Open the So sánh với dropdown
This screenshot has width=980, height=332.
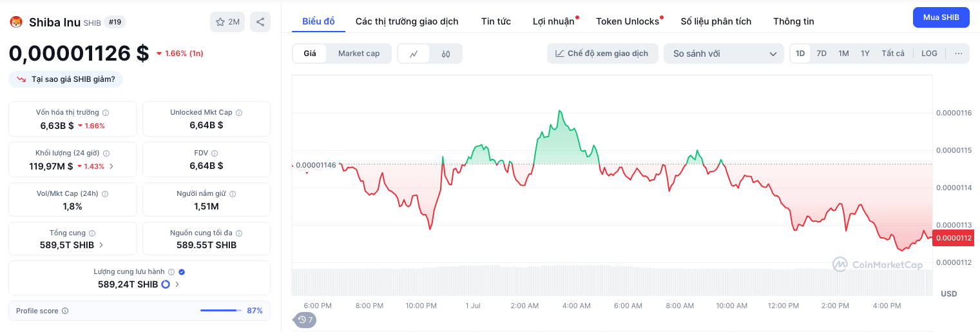[x=724, y=54]
